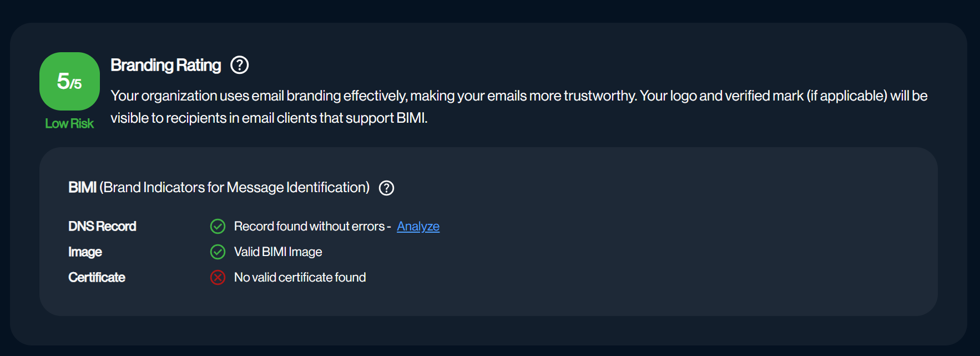This screenshot has height=356, width=980.
Task: Click the DNS Record status checkmark circle
Action: pos(218,226)
